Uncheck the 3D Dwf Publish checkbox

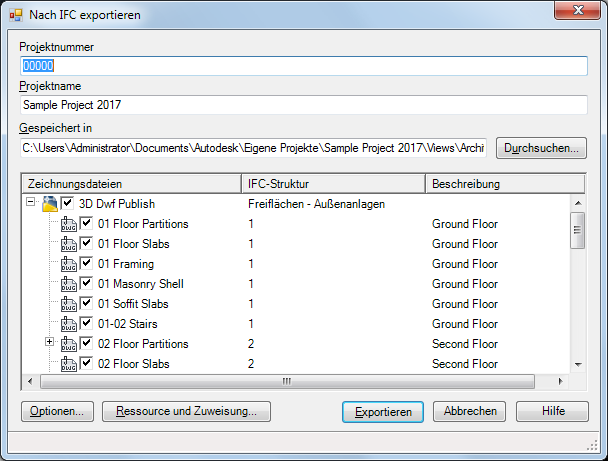pos(67,204)
